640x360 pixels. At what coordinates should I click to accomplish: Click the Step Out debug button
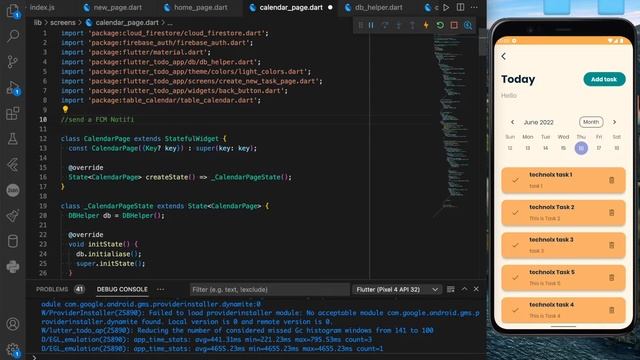[x=412, y=25]
